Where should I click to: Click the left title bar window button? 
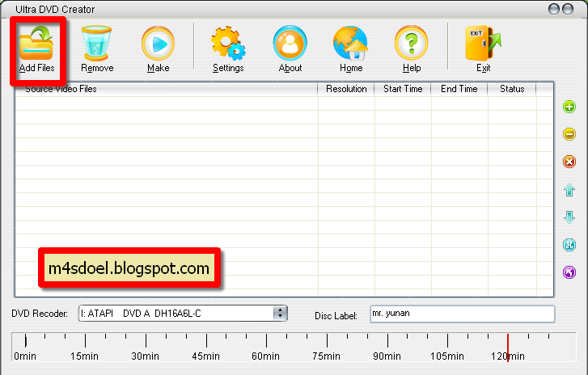tap(554, 9)
